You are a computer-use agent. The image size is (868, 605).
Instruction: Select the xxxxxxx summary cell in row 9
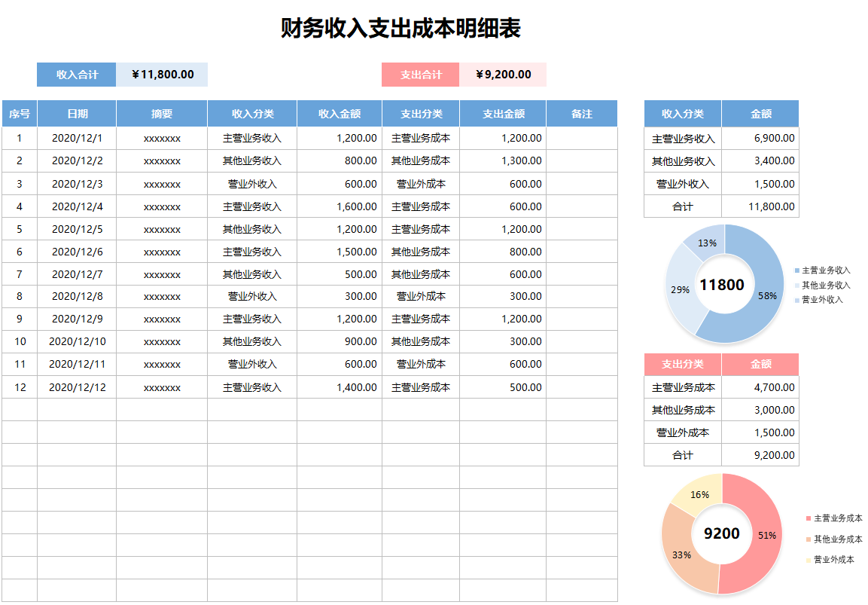162,319
